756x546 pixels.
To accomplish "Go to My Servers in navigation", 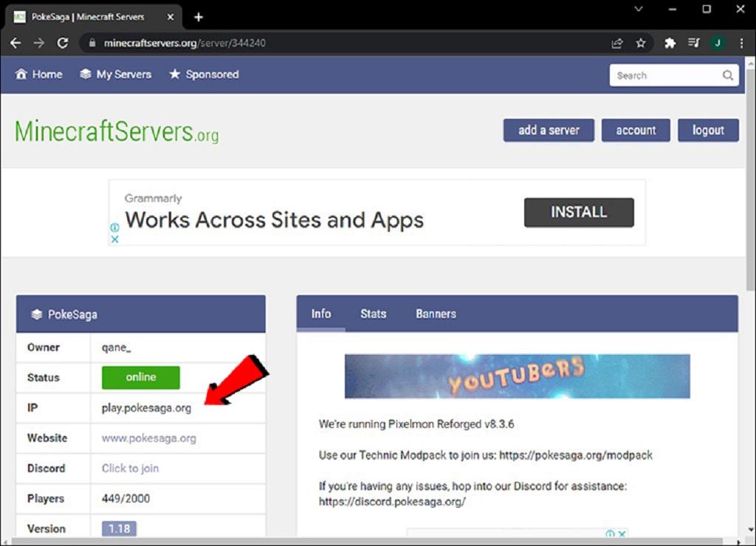I will point(116,75).
